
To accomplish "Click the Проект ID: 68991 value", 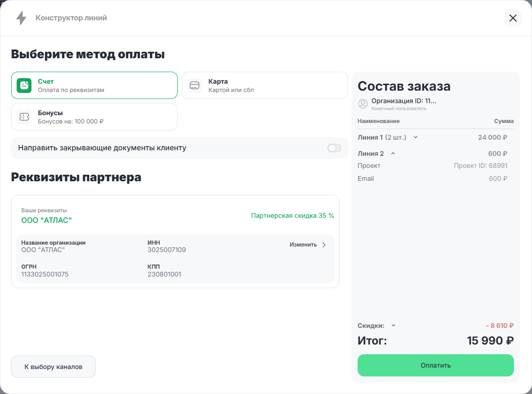I will tap(481, 166).
